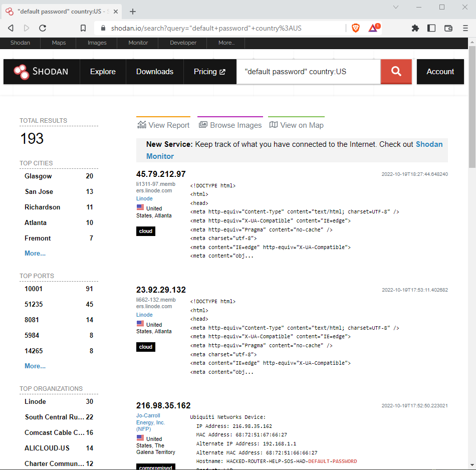Viewport: 476px width, 470px height.
Task: Expand the More... top bar menu
Action: pyautogui.click(x=226, y=43)
